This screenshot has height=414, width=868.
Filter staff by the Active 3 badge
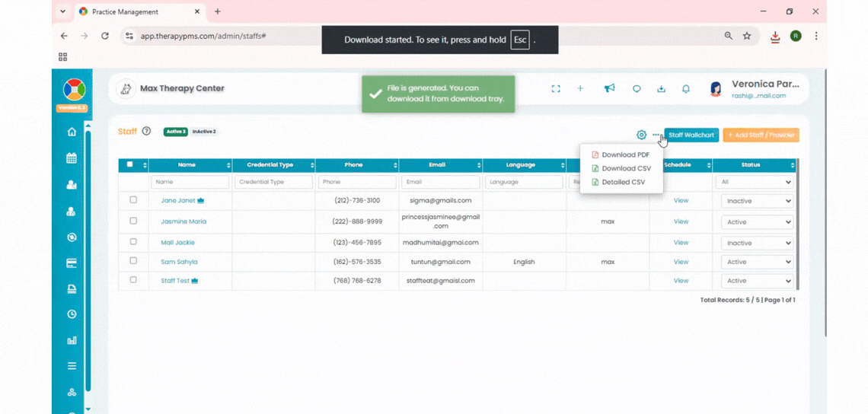pos(175,132)
